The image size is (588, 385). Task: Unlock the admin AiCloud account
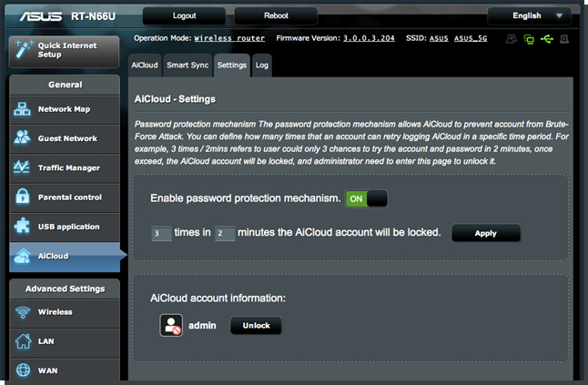pos(256,325)
